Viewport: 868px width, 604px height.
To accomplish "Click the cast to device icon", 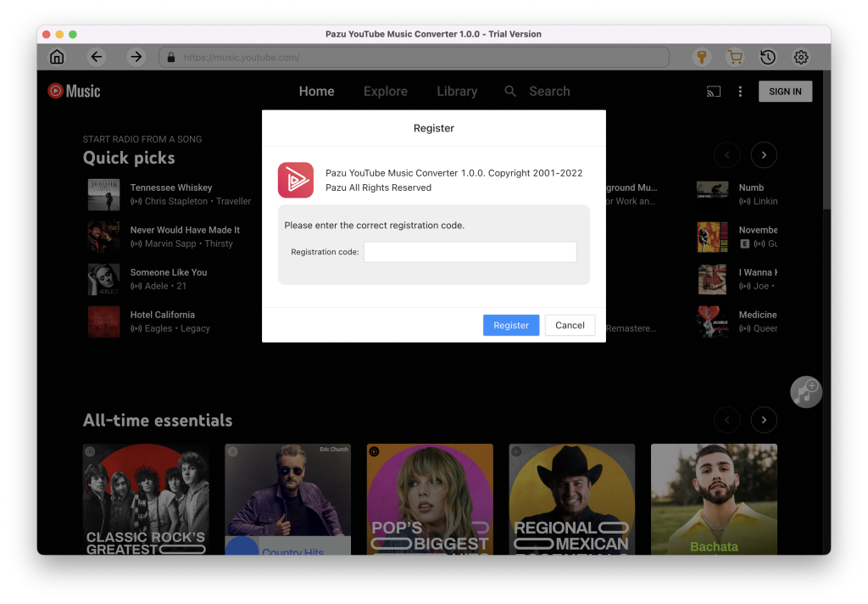I will tap(714, 92).
